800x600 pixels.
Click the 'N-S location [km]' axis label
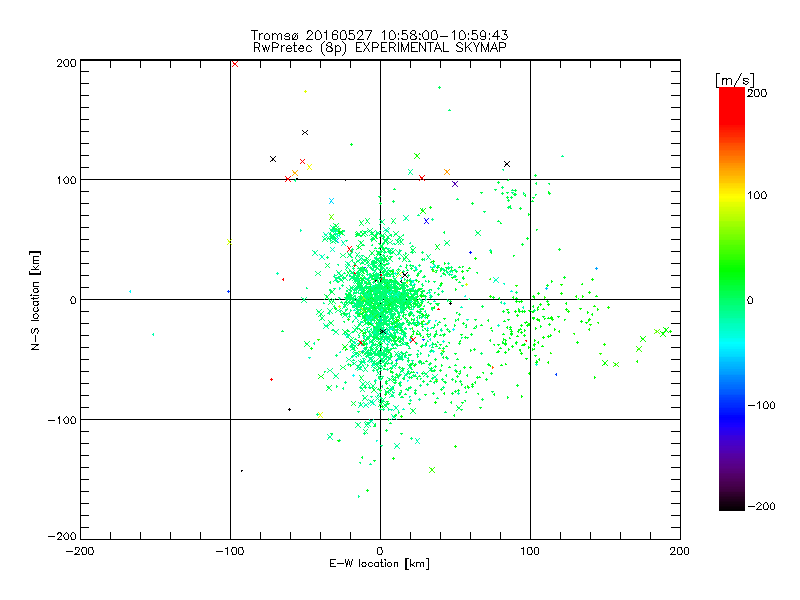(35, 300)
